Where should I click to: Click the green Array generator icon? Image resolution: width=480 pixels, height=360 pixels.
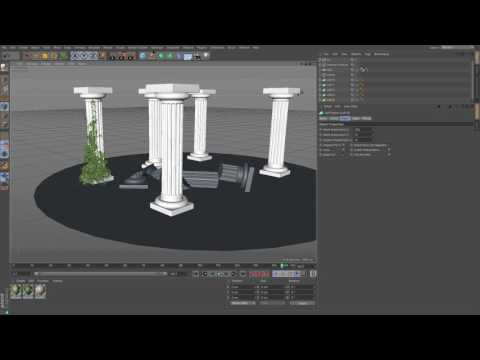[x=170, y=56]
